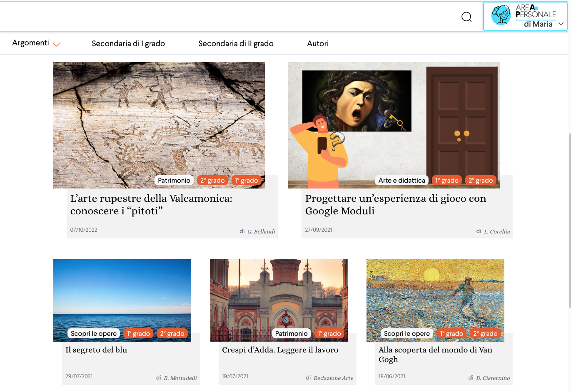
Task: Select 1° grado tag on Google Moduli card
Action: coord(447,180)
